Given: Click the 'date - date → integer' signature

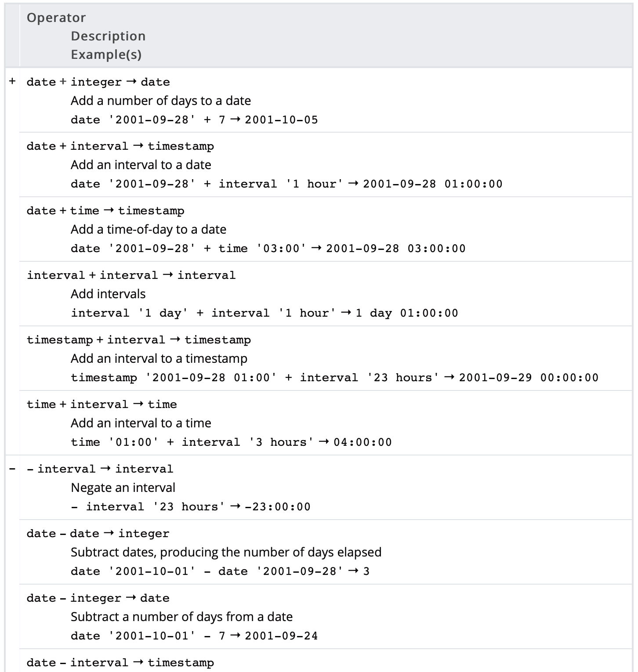Looking at the screenshot, I should pyautogui.click(x=98, y=534).
